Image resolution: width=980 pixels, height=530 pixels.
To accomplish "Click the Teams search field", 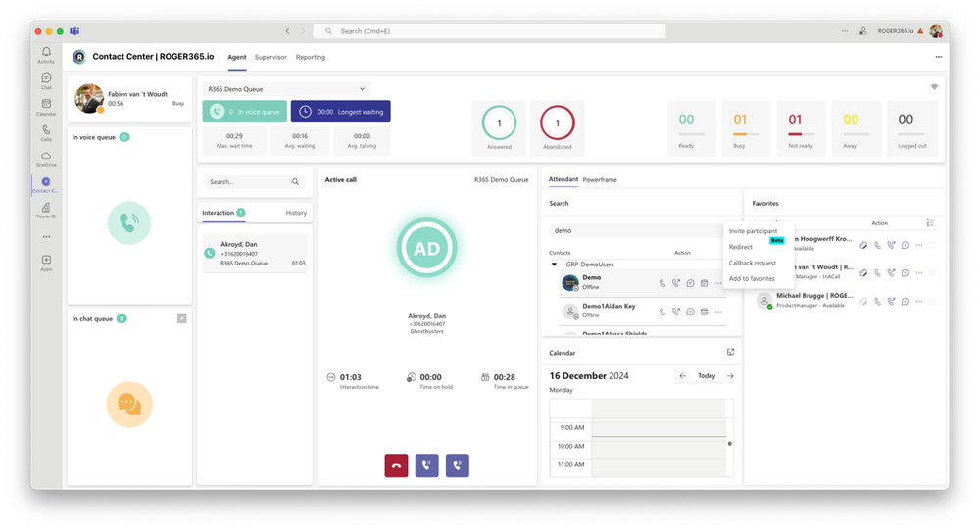I will [489, 31].
